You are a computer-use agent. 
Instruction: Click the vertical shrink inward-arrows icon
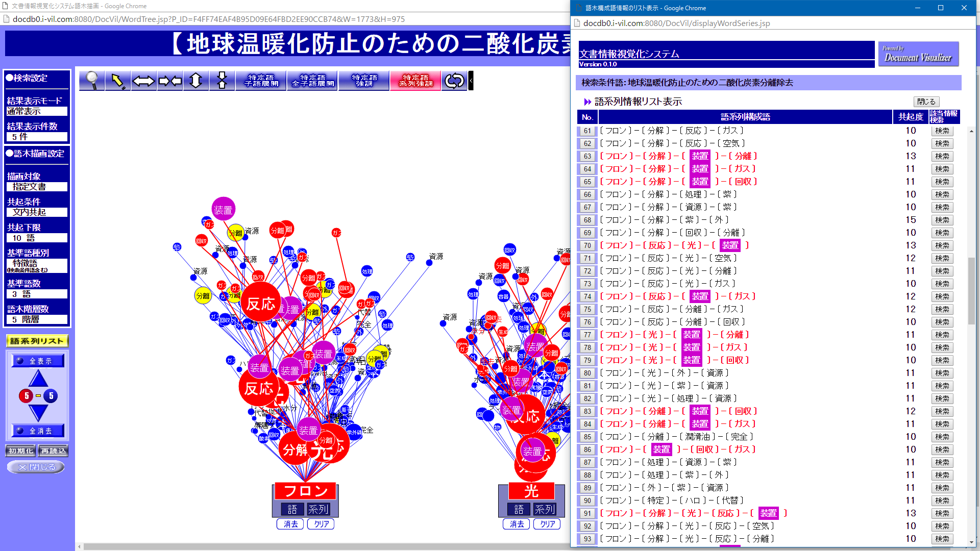222,81
